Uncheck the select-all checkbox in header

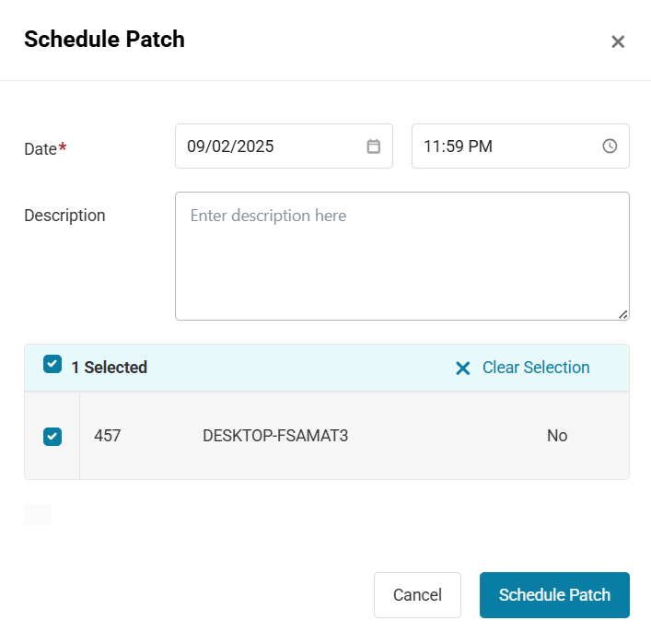52,364
